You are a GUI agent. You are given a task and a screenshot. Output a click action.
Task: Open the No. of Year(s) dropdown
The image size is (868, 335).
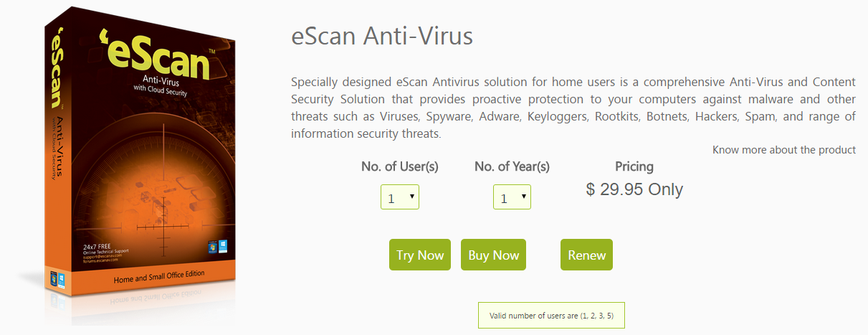click(512, 197)
